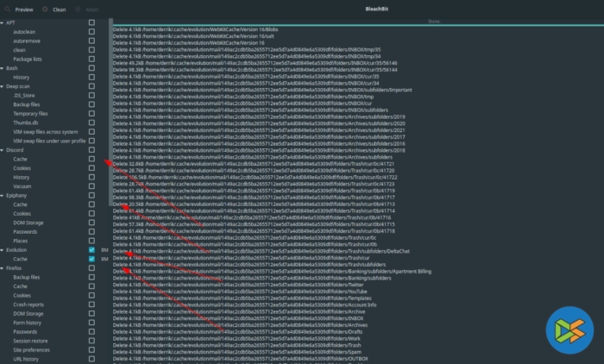The width and height of the screenshot is (604, 364).
Task: Select the Firefox Site preferences item
Action: click(x=32, y=350)
